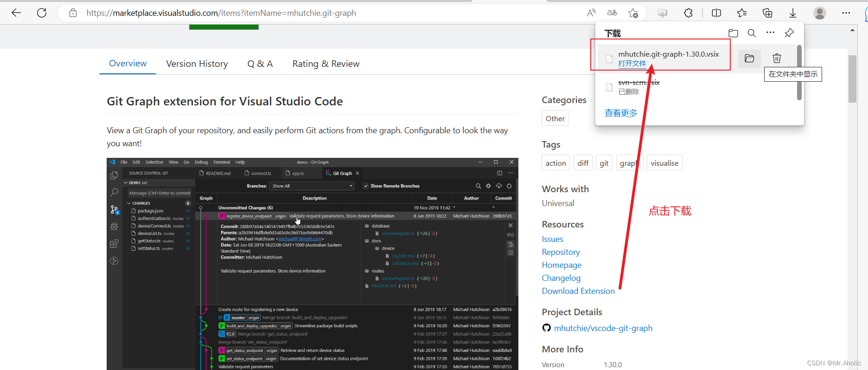Click the Git Graph demo screenshot

(313, 264)
